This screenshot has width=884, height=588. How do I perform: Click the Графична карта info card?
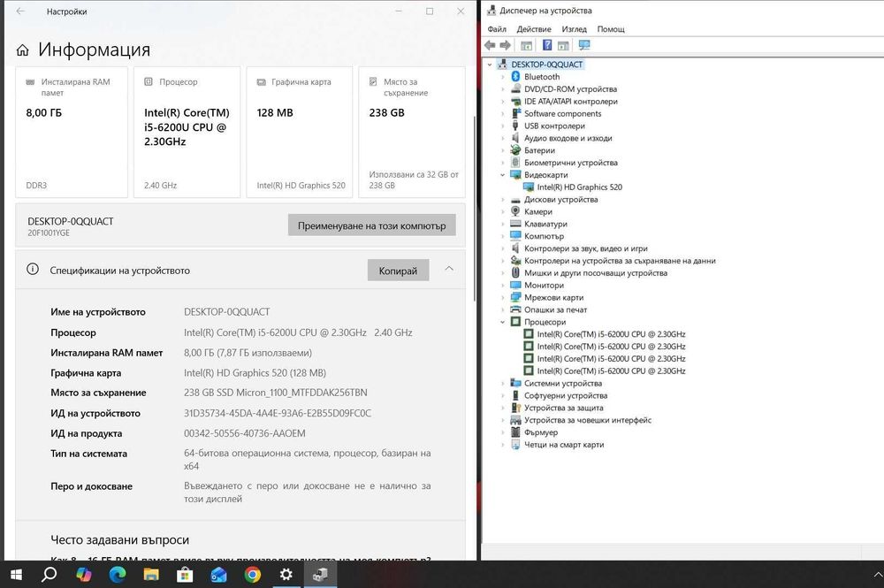point(300,133)
